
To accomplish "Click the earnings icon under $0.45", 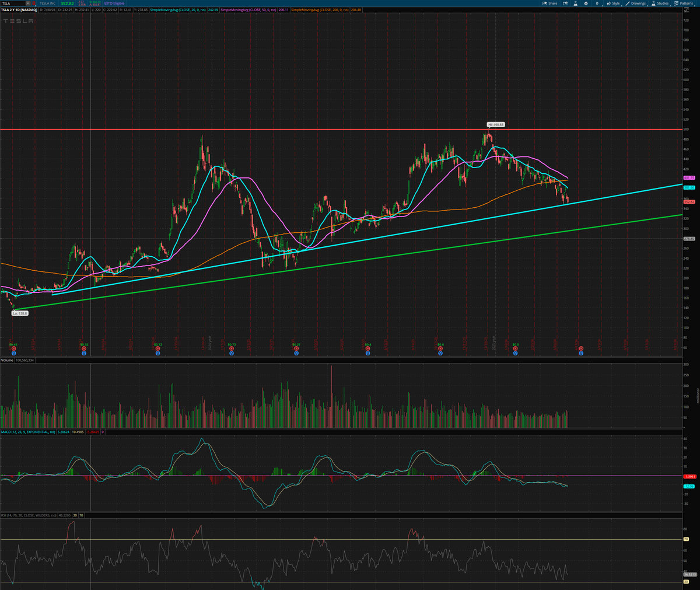I will point(13,348).
